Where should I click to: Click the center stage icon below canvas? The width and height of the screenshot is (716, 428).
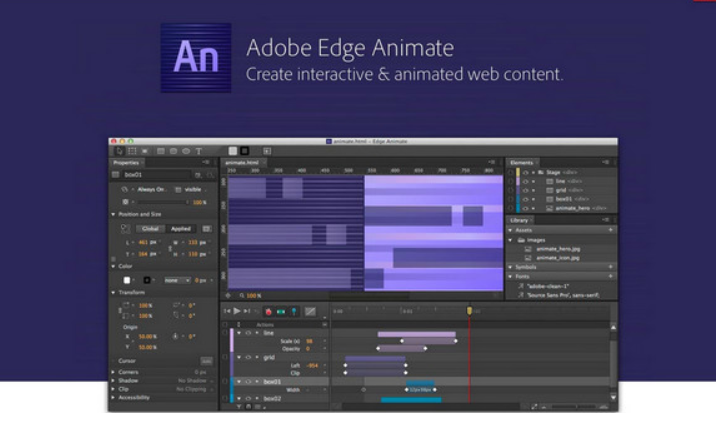pyautogui.click(x=228, y=296)
